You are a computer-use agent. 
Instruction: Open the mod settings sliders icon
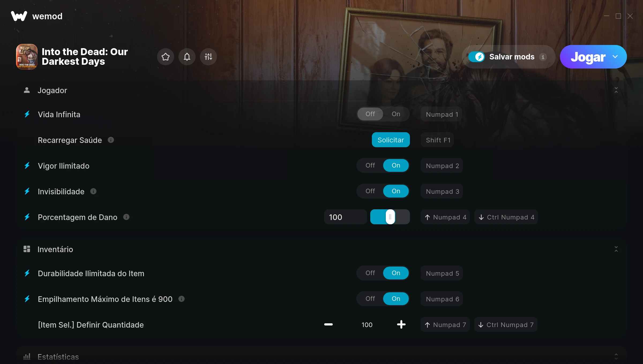[208, 57]
